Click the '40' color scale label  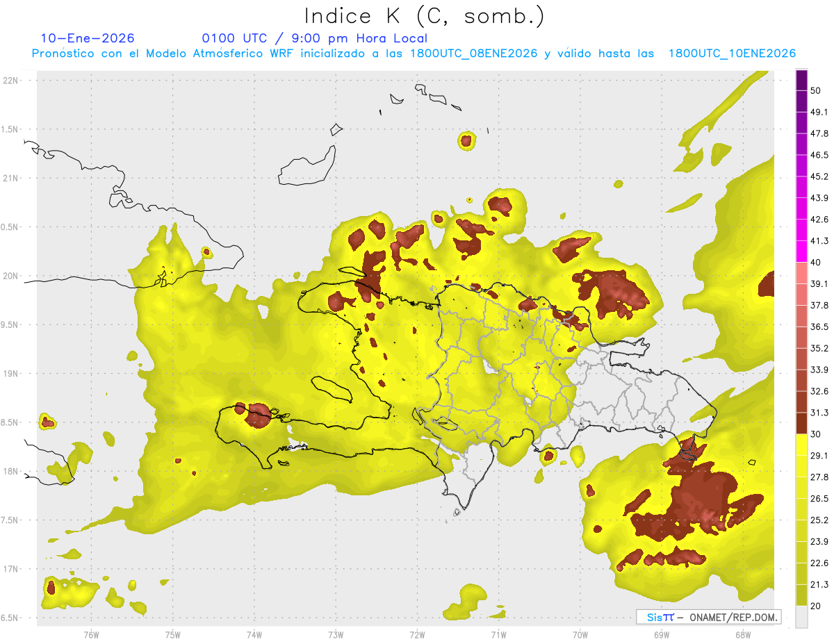pos(816,262)
